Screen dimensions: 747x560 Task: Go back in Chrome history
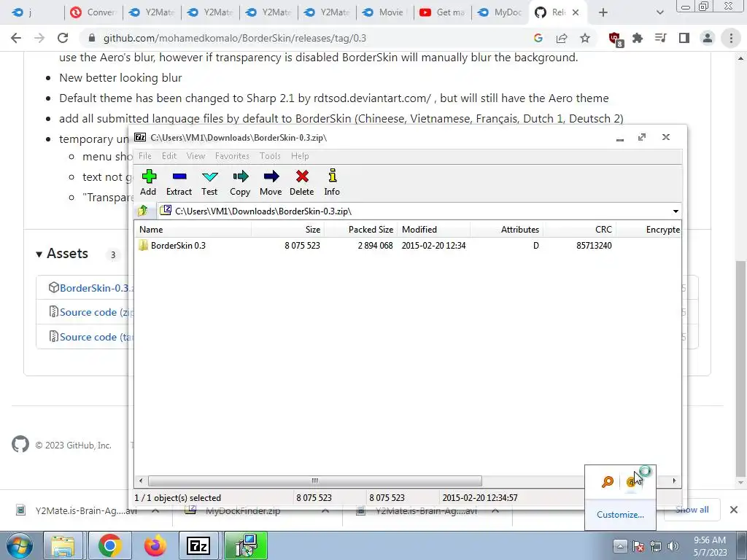coord(16,38)
